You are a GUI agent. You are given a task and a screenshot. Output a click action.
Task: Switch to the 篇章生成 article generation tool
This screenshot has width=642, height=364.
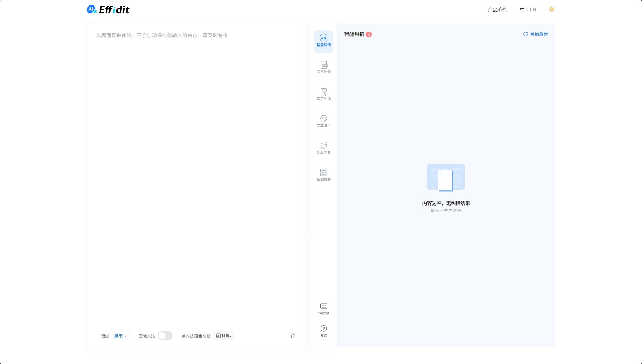323,94
